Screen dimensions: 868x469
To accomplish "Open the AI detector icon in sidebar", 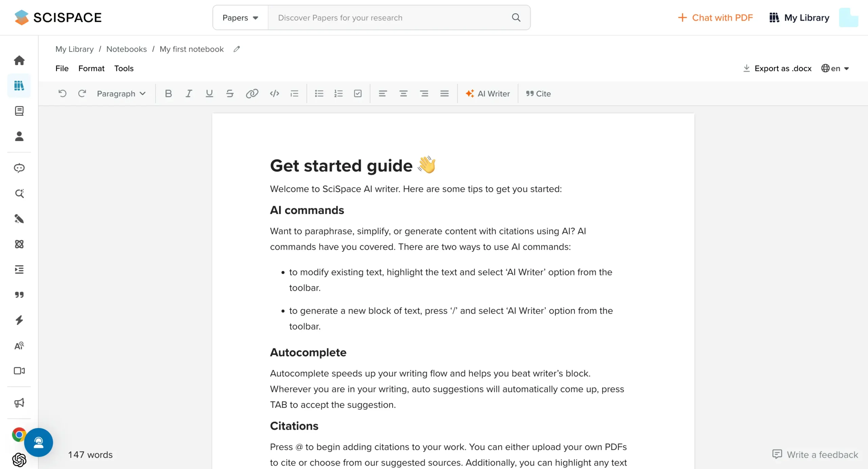I will [19, 346].
